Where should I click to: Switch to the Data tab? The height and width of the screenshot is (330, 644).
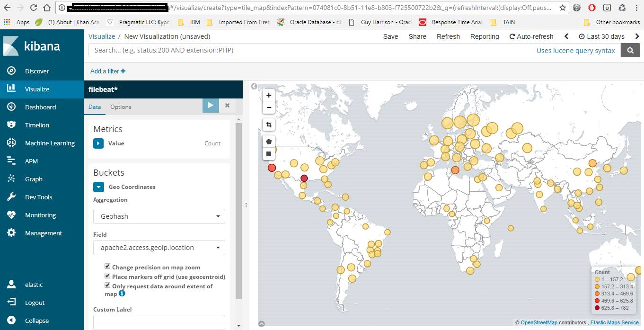click(x=95, y=107)
